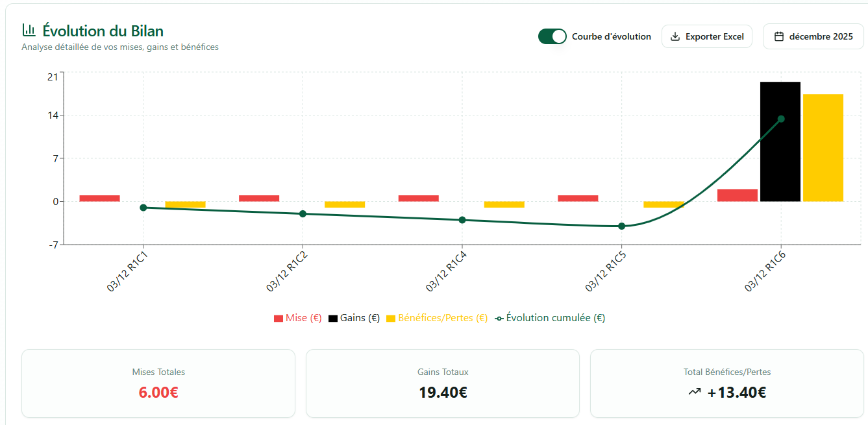Click the curve point at 03/12 R1C1
This screenshot has width=868, height=425.
pyautogui.click(x=143, y=208)
